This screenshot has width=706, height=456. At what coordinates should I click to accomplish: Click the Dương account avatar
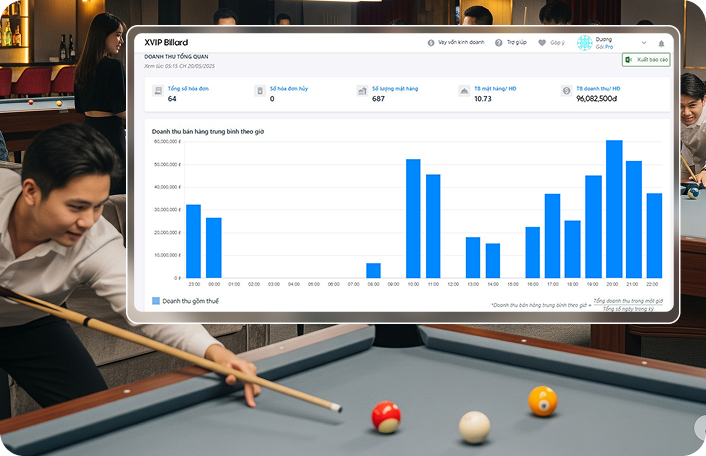[585, 43]
